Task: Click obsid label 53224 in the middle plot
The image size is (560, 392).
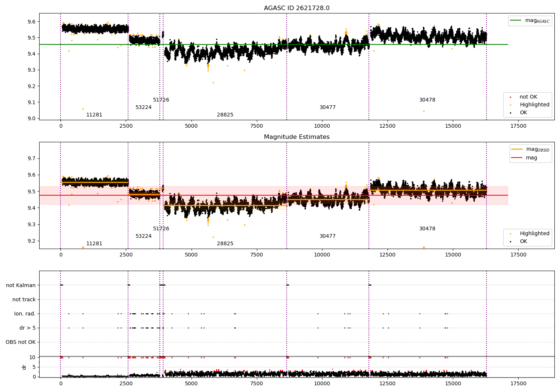Action: [143, 236]
